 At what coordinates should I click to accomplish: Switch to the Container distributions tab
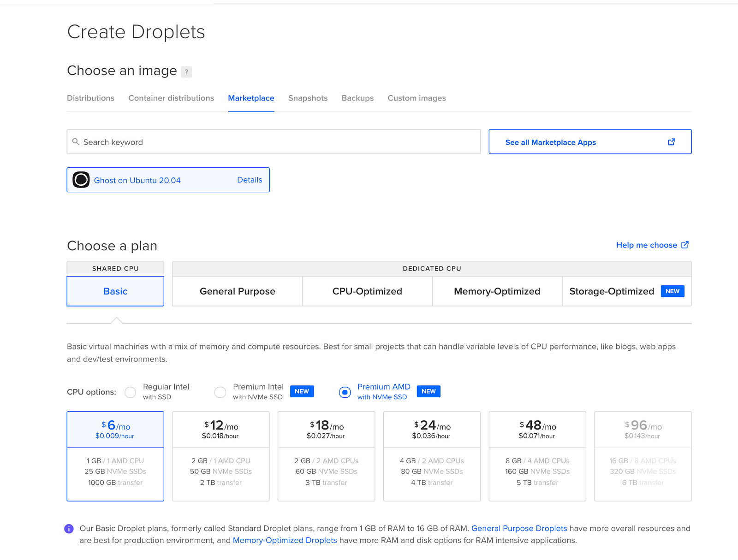click(171, 98)
